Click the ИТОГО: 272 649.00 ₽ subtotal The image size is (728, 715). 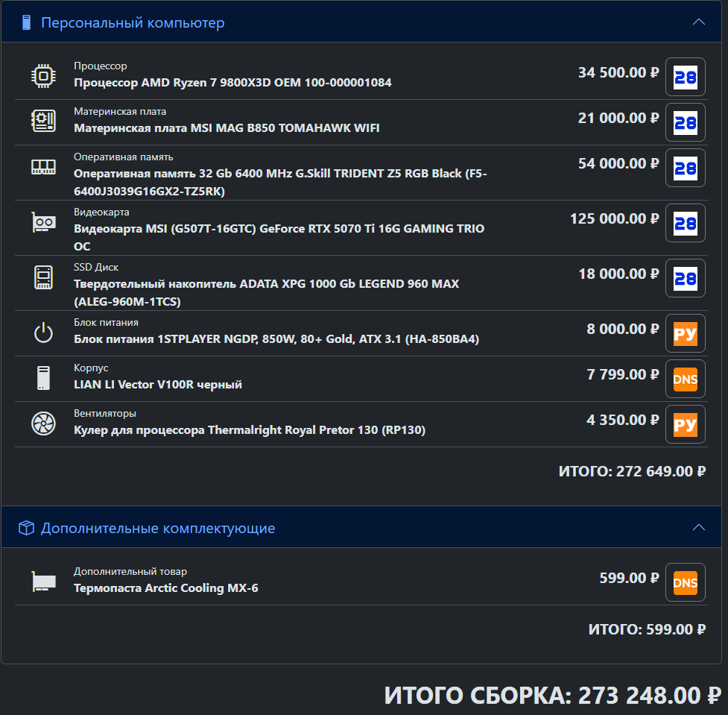tap(632, 471)
